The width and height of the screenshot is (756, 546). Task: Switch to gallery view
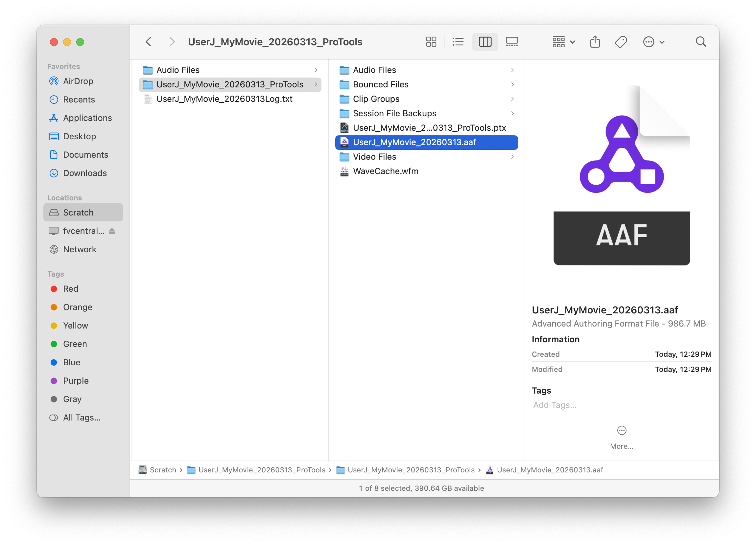point(512,42)
